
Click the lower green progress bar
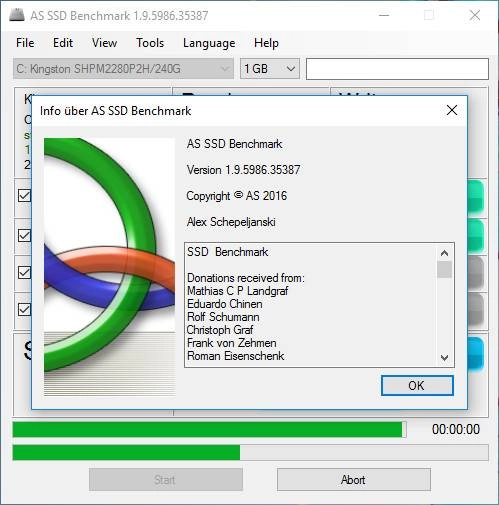pyautogui.click(x=250, y=453)
